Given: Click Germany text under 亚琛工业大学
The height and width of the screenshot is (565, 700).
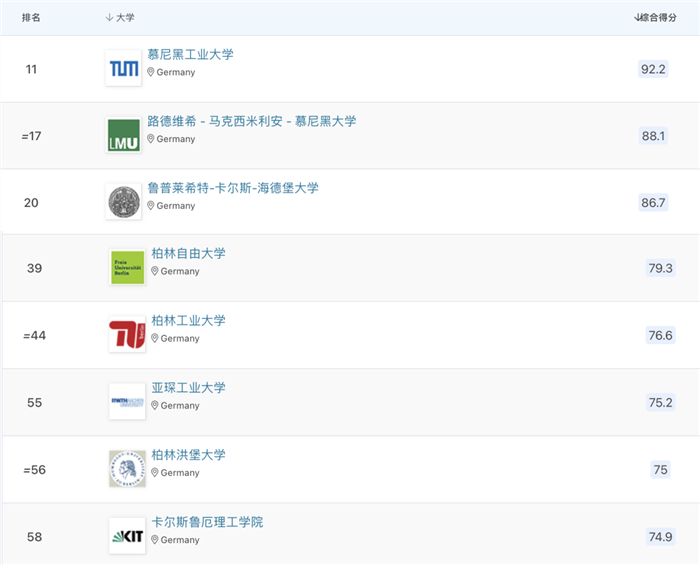Looking at the screenshot, I should [x=180, y=406].
